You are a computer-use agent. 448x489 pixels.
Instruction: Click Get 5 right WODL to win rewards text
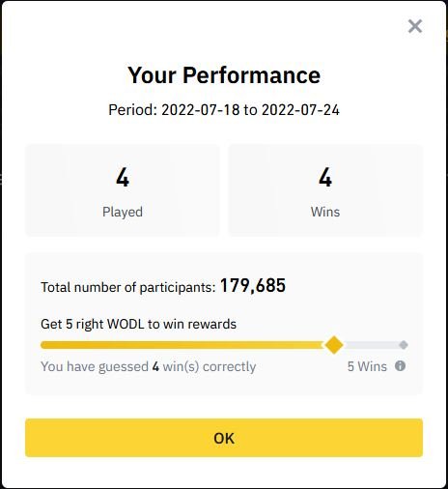pos(139,324)
